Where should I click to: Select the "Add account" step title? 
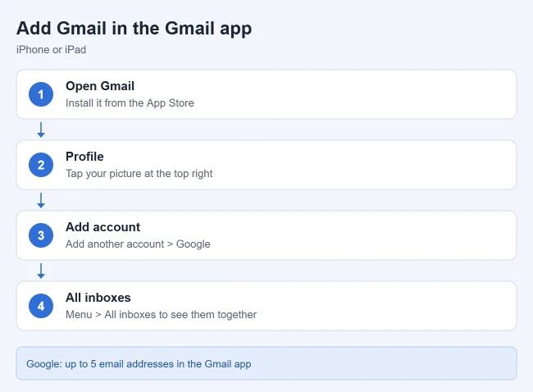[x=102, y=227]
